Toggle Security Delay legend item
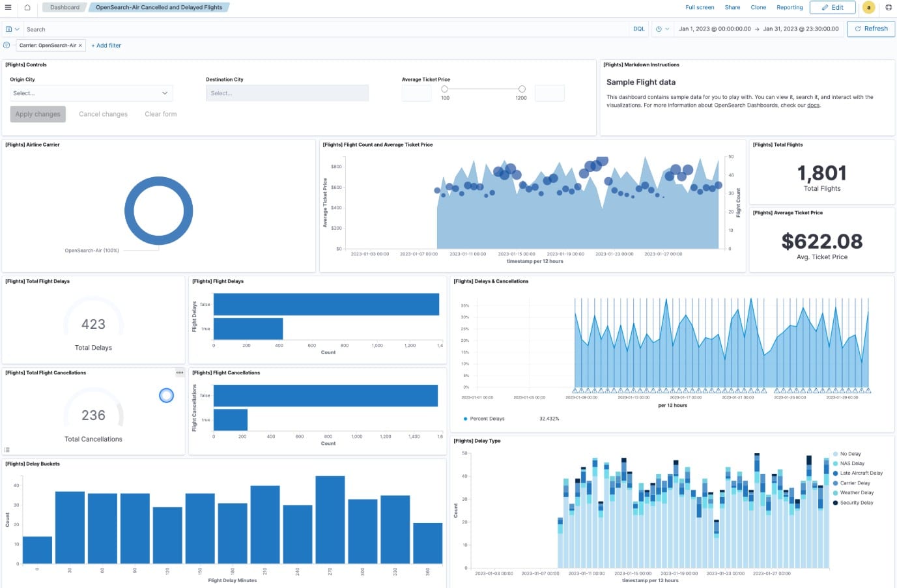Viewport: 897px width, 588px height. (x=857, y=503)
